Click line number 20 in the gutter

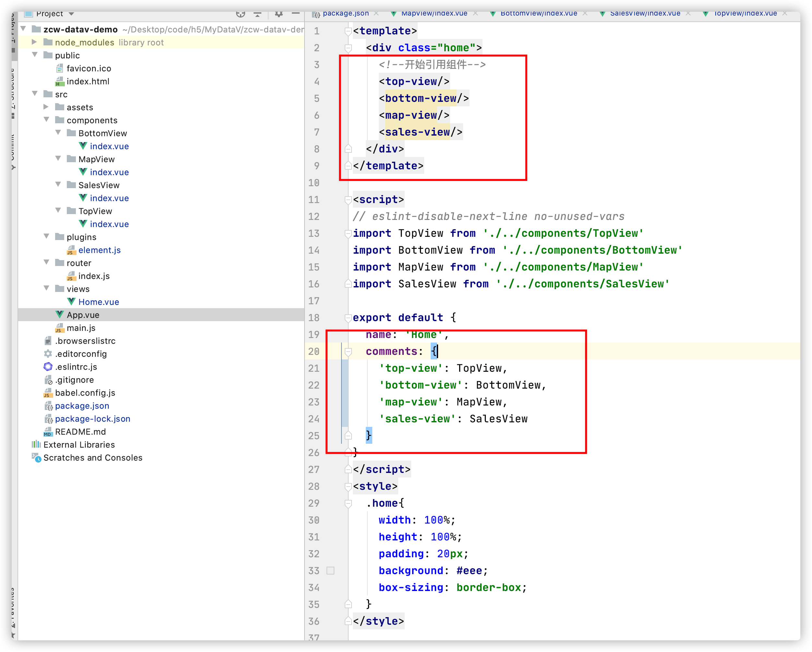tap(314, 351)
